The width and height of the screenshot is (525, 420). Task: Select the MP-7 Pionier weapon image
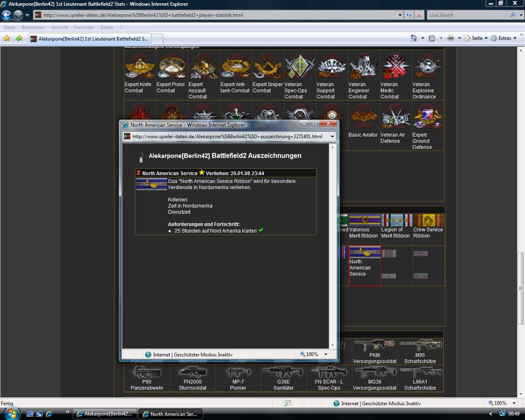238,372
